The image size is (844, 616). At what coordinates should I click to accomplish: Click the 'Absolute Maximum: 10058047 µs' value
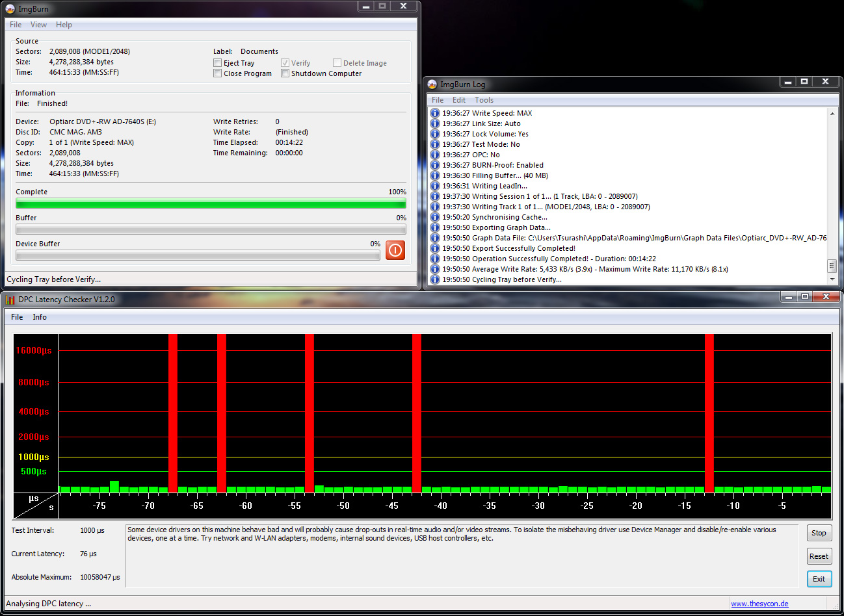point(99,577)
